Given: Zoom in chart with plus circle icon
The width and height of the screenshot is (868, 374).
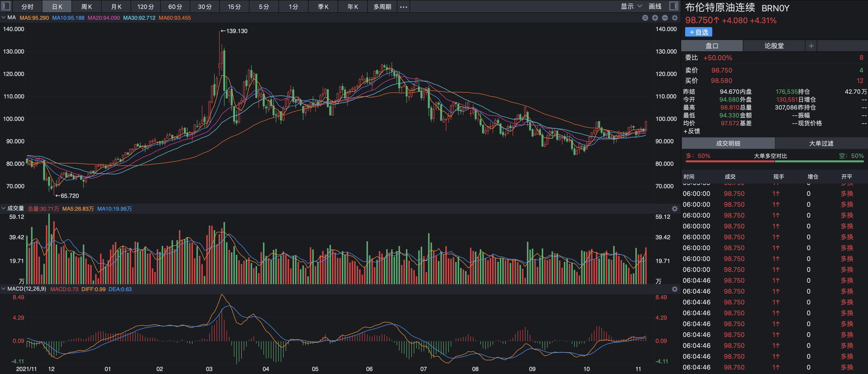Looking at the screenshot, I should [x=655, y=18].
